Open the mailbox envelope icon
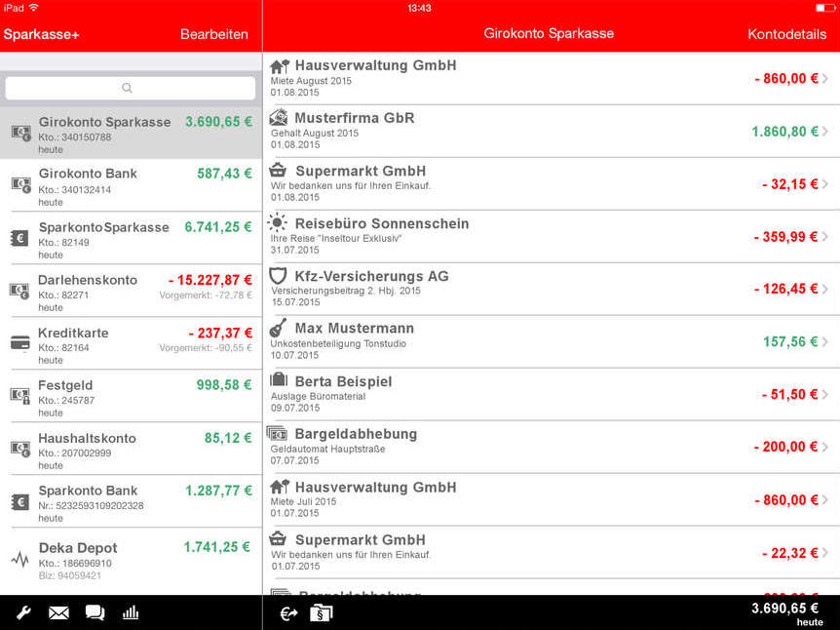This screenshot has width=840, height=630. pyautogui.click(x=58, y=612)
